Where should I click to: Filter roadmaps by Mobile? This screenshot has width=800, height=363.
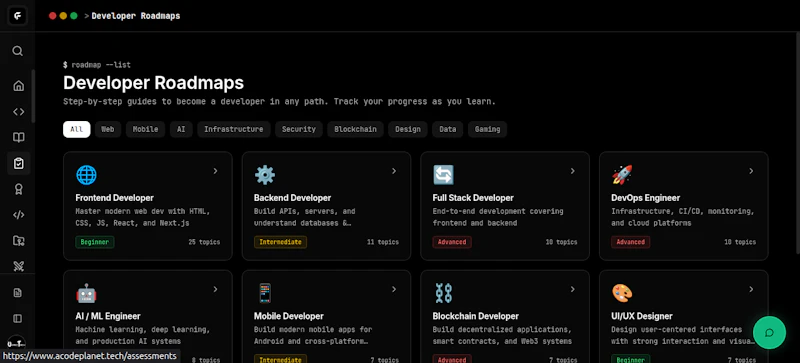[145, 129]
